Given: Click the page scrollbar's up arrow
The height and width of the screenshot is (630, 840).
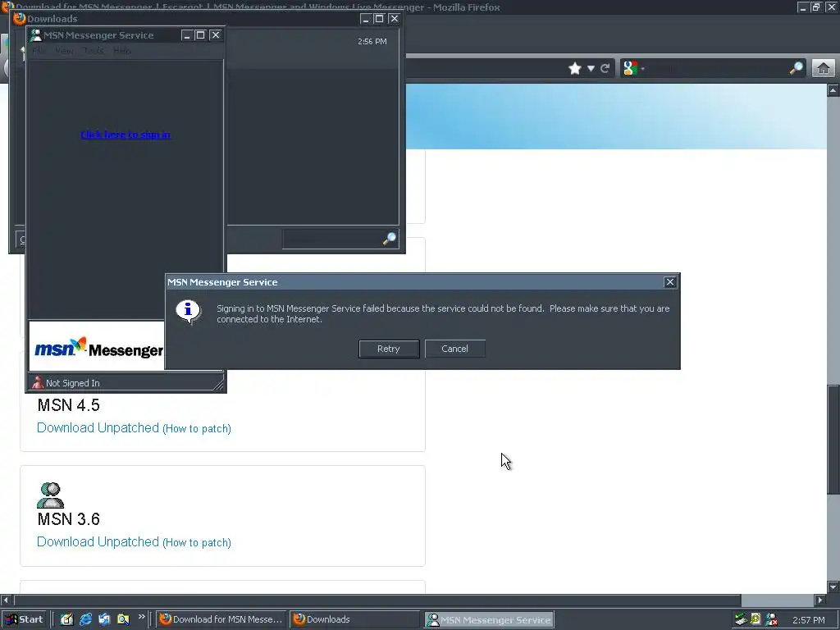Looking at the screenshot, I should (x=833, y=90).
